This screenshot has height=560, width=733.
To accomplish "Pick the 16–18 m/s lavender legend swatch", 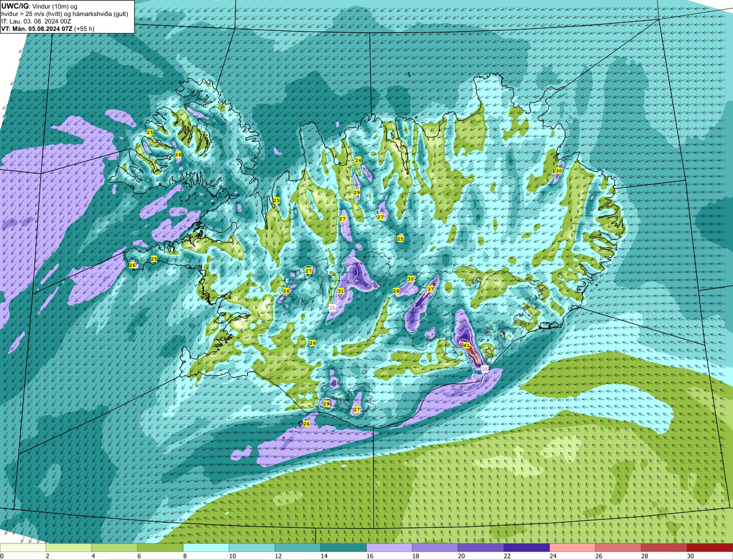I will tap(389, 547).
